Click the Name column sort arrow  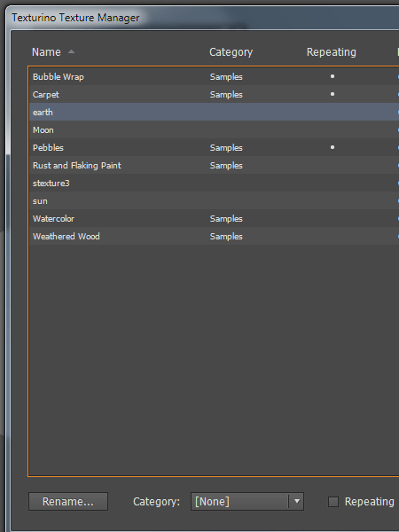(x=71, y=52)
